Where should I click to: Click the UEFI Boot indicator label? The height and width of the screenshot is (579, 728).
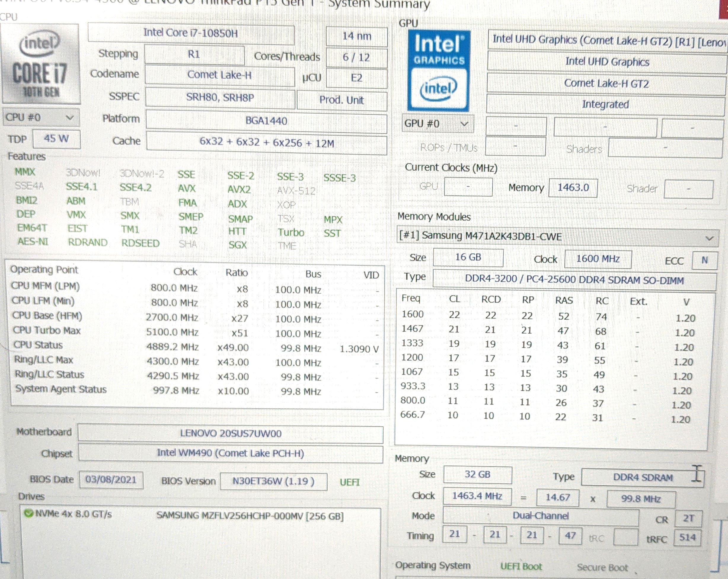pyautogui.click(x=521, y=566)
